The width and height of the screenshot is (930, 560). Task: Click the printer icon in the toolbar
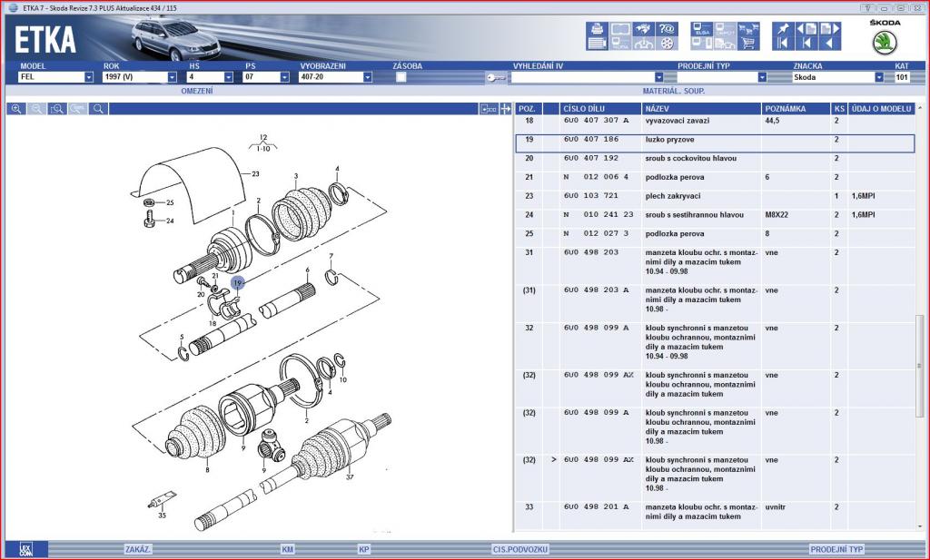click(x=598, y=28)
